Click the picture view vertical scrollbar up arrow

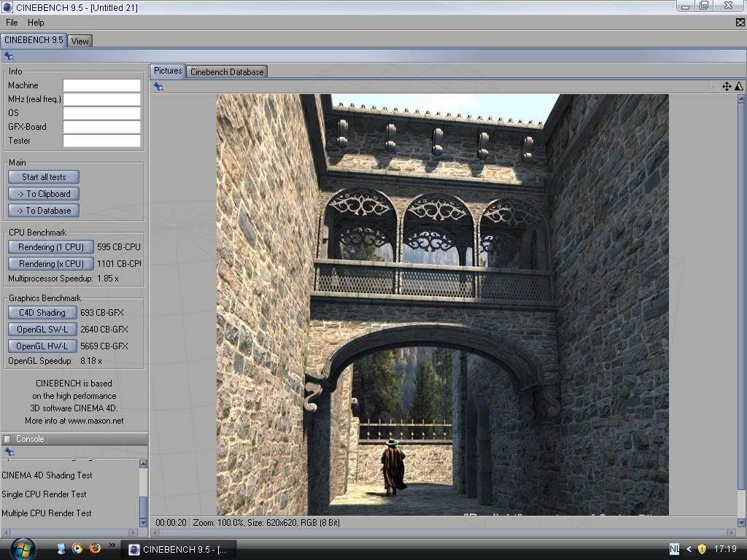click(741, 98)
